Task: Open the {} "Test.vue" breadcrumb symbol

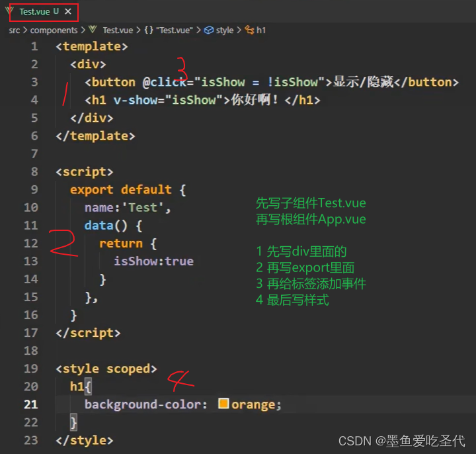Action: click(169, 30)
